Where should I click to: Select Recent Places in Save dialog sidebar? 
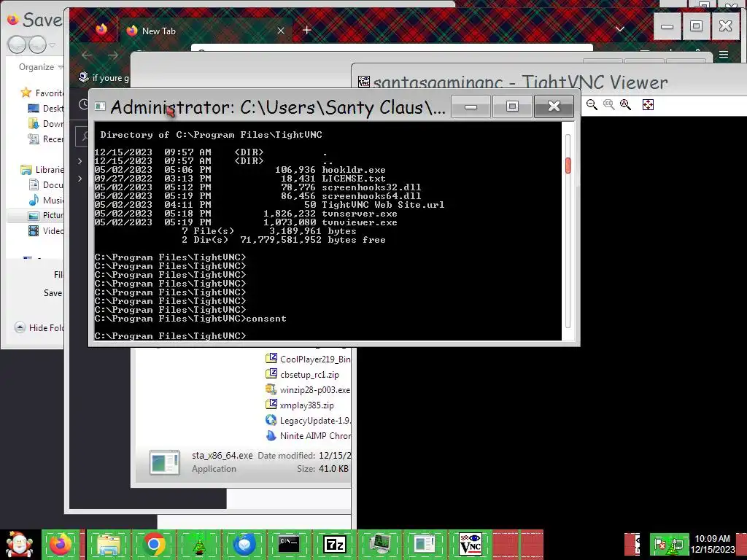coord(46,139)
